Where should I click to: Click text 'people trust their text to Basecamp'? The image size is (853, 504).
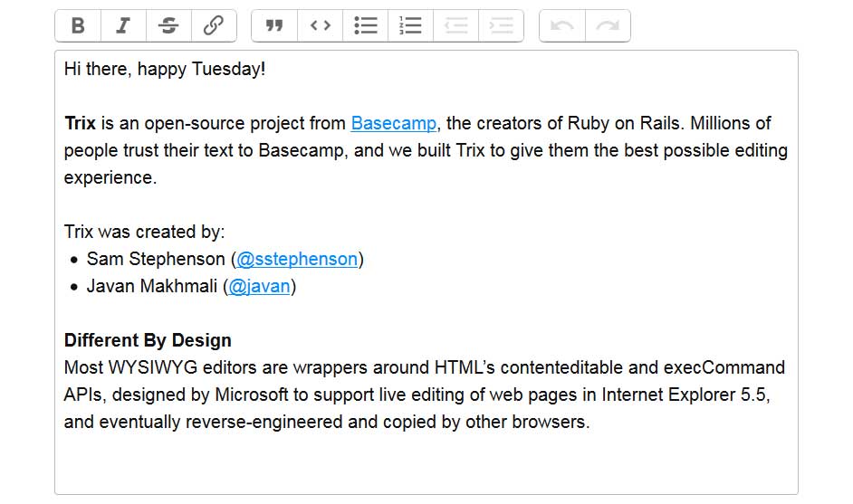tap(204, 150)
